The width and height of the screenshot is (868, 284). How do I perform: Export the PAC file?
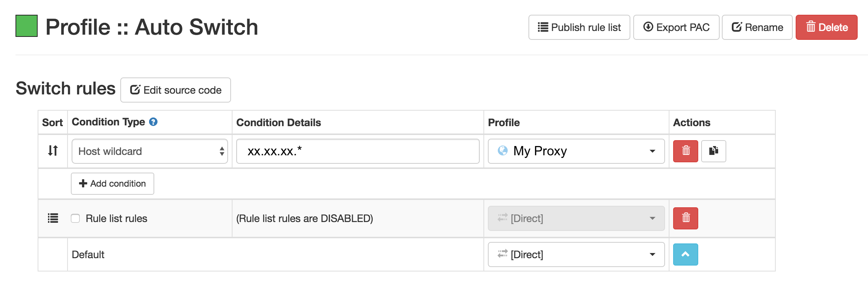676,27
